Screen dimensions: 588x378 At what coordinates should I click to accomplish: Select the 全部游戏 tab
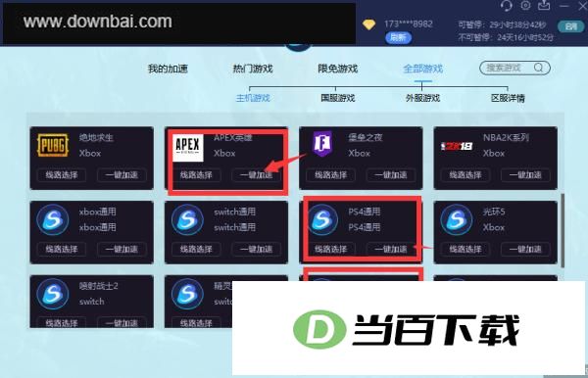tap(423, 69)
